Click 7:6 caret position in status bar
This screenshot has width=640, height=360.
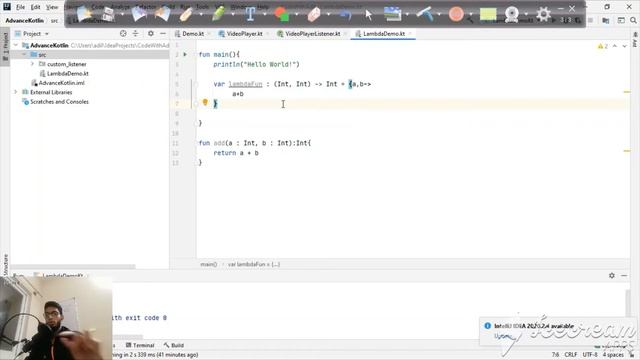coord(555,355)
